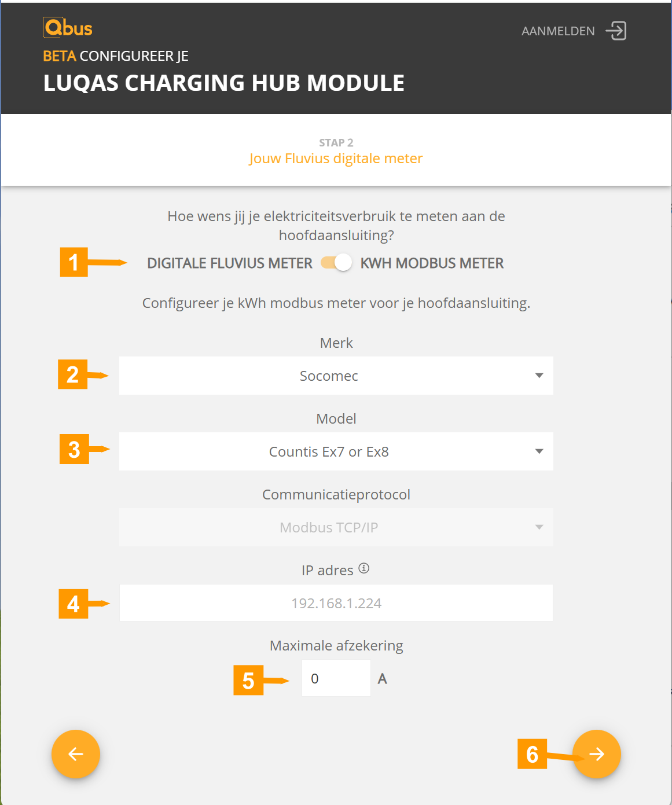Go back with the left arrow button
The width and height of the screenshot is (672, 805).
click(x=76, y=754)
